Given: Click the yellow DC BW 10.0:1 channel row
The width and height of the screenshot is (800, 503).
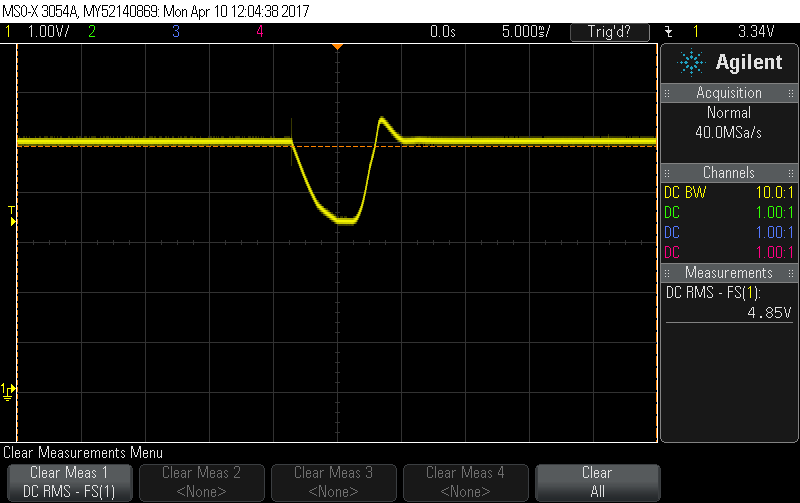Looking at the screenshot, I should (729, 192).
